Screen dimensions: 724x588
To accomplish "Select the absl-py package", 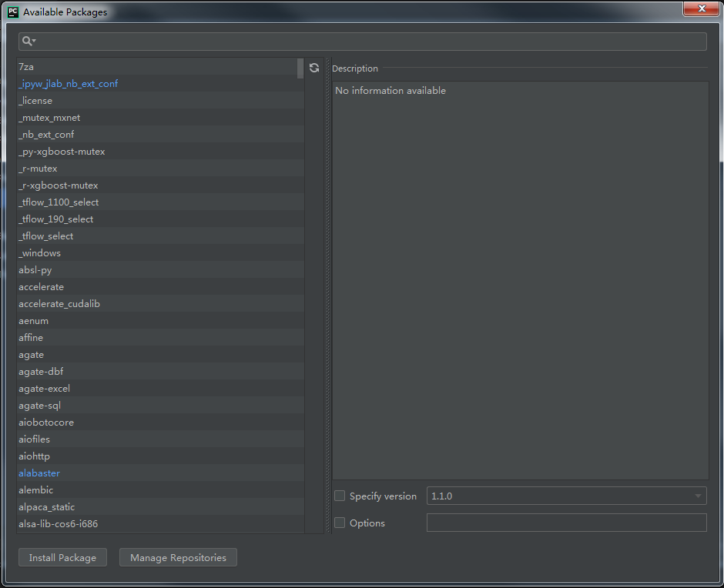I will click(160, 270).
